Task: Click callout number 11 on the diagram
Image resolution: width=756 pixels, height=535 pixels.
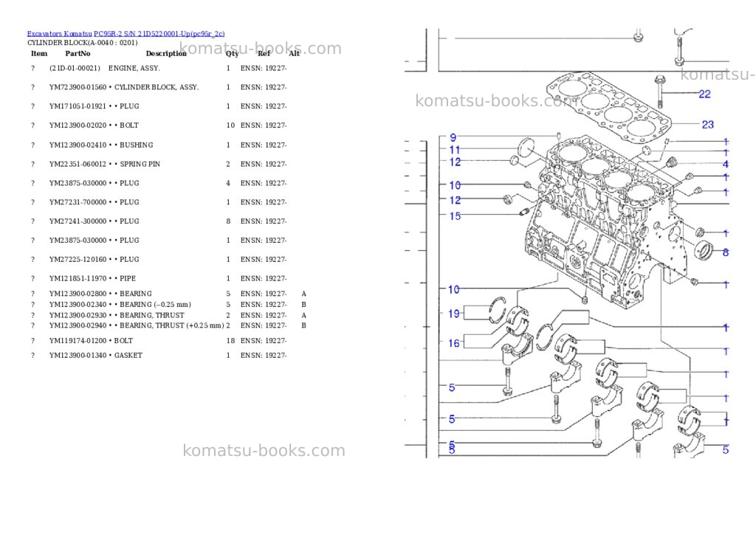Action: click(x=455, y=150)
